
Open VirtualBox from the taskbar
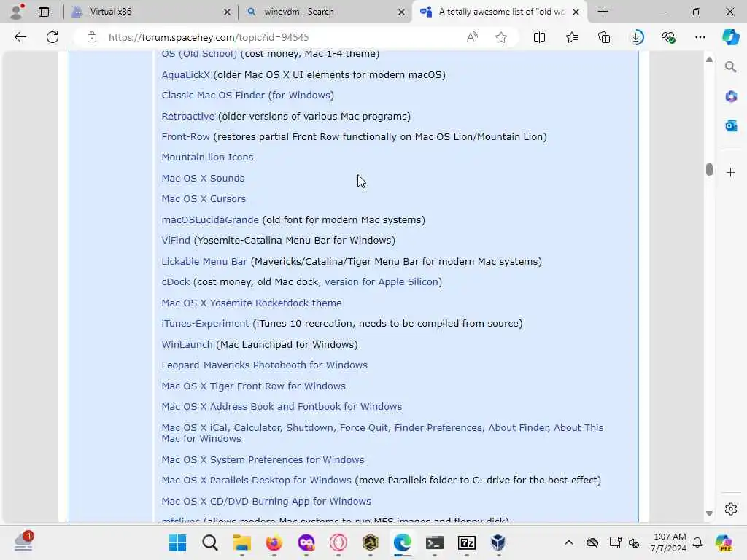click(x=498, y=542)
